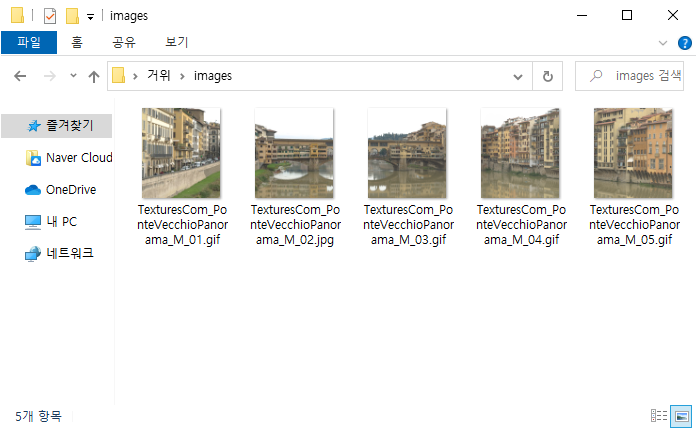The height and width of the screenshot is (429, 697).
Task: Click the magnifier search icon
Action: [596, 76]
